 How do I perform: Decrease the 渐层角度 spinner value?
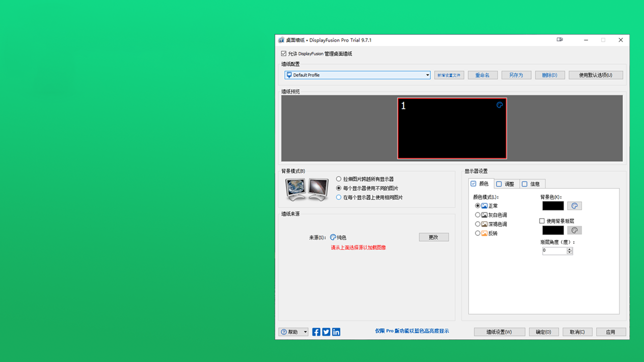coord(570,252)
